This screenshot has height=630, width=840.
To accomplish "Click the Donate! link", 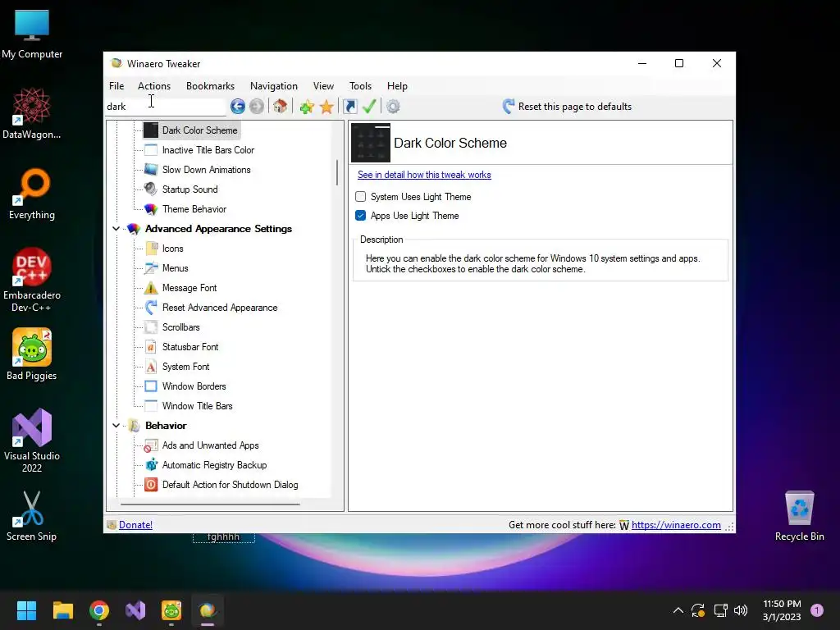I will tap(135, 525).
